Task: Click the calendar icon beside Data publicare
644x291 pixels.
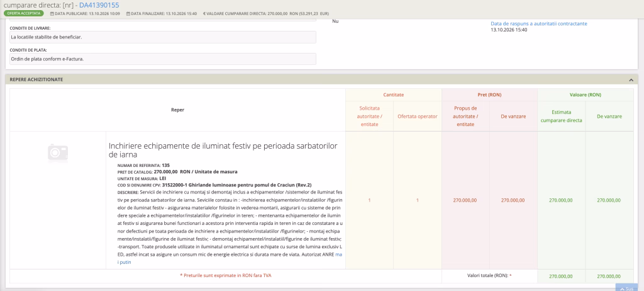Action: point(52,14)
